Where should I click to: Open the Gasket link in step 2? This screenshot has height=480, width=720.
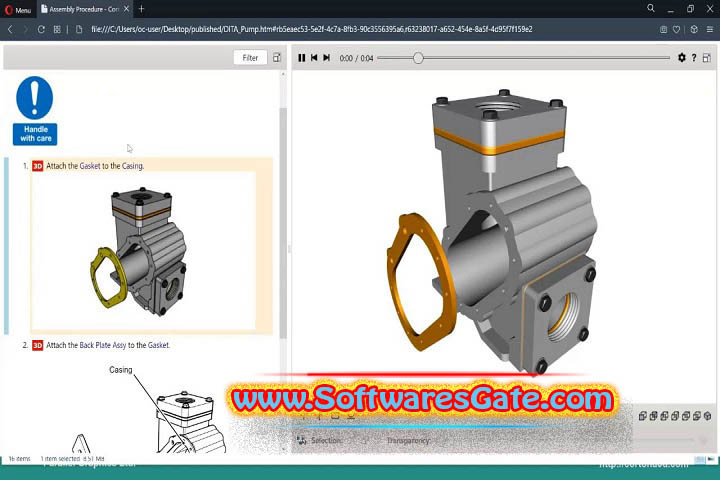click(x=158, y=345)
